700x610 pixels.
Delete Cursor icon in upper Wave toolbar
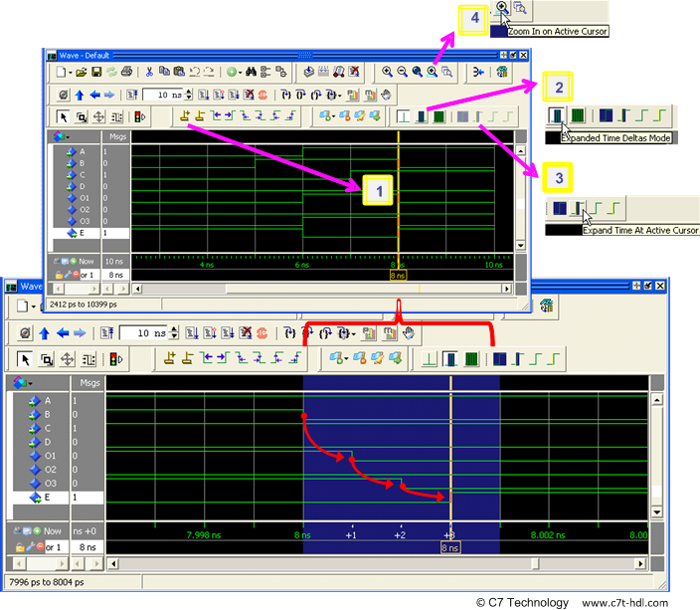[x=200, y=116]
